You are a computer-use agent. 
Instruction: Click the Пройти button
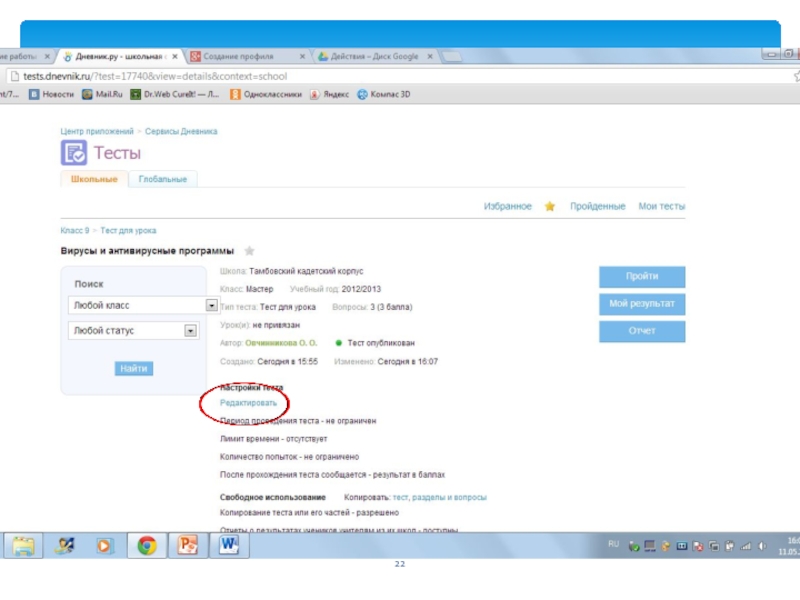642,277
